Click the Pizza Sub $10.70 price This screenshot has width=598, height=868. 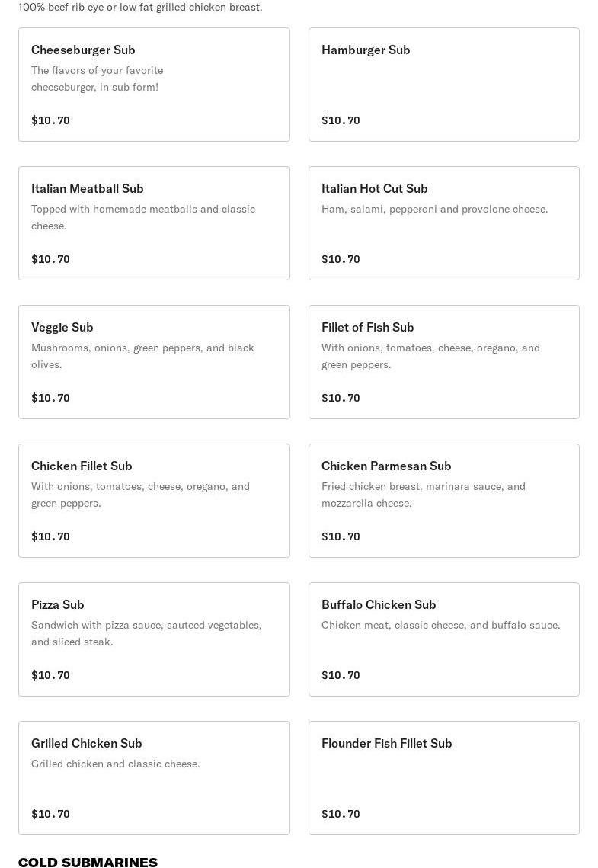point(50,675)
